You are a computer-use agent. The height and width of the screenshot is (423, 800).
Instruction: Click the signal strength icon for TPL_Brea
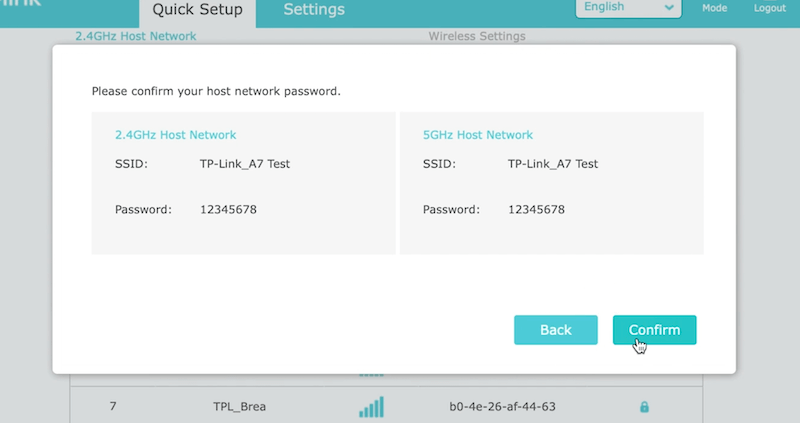(371, 407)
